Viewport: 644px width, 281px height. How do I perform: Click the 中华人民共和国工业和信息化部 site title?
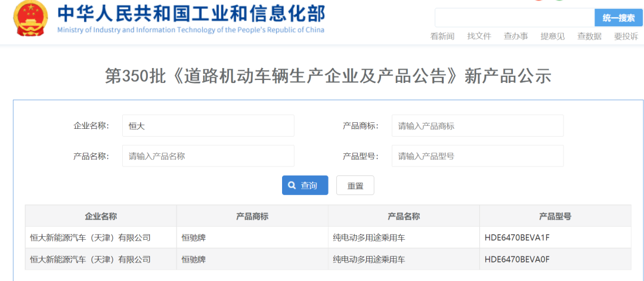pos(191,14)
